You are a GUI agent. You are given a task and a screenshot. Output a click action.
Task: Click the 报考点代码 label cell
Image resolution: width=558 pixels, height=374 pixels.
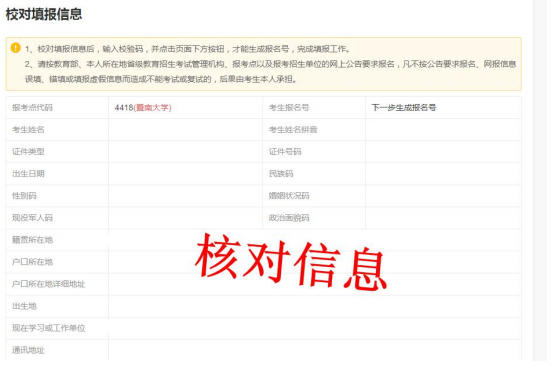point(57,107)
